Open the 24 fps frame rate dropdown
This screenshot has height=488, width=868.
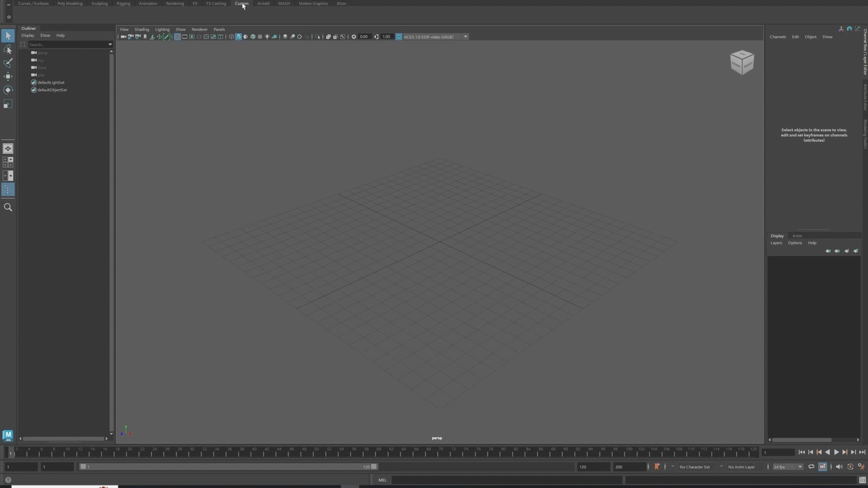pos(800,467)
